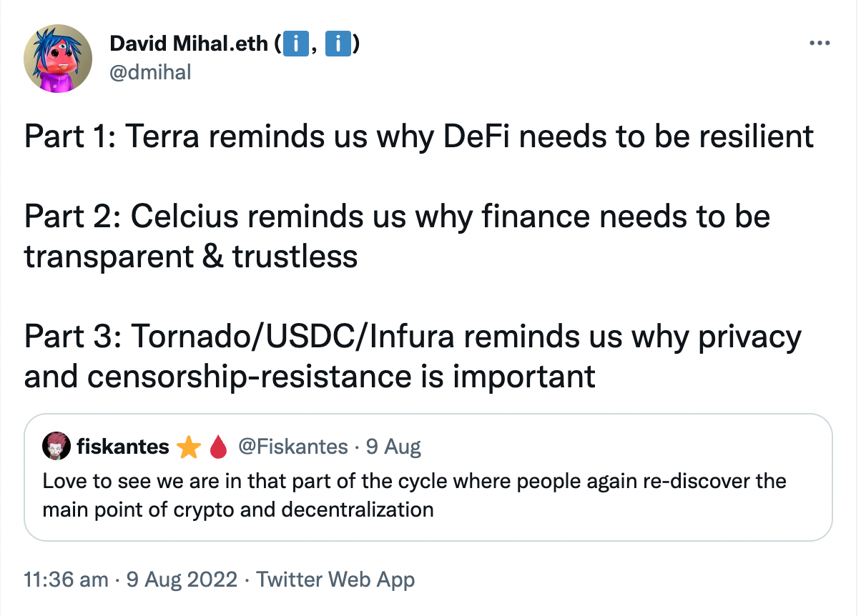Open the three-dot more options menu
Image resolution: width=861 pixels, height=616 pixels.
click(x=820, y=44)
